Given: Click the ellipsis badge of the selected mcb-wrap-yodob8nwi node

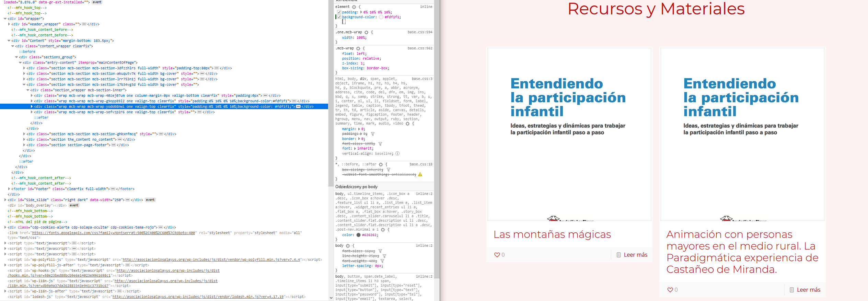Looking at the screenshot, I should [x=298, y=106].
